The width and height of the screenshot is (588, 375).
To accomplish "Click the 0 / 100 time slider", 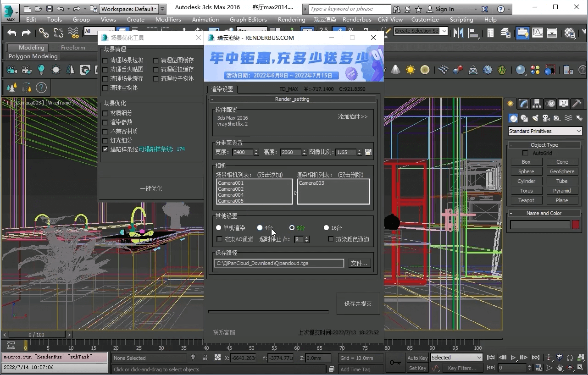I will 36,335.
